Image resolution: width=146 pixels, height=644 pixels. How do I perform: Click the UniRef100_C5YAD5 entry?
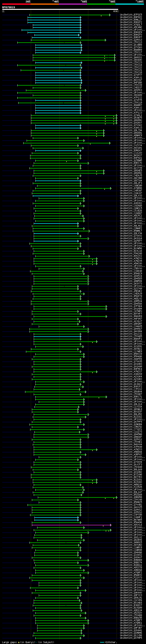point(131,337)
